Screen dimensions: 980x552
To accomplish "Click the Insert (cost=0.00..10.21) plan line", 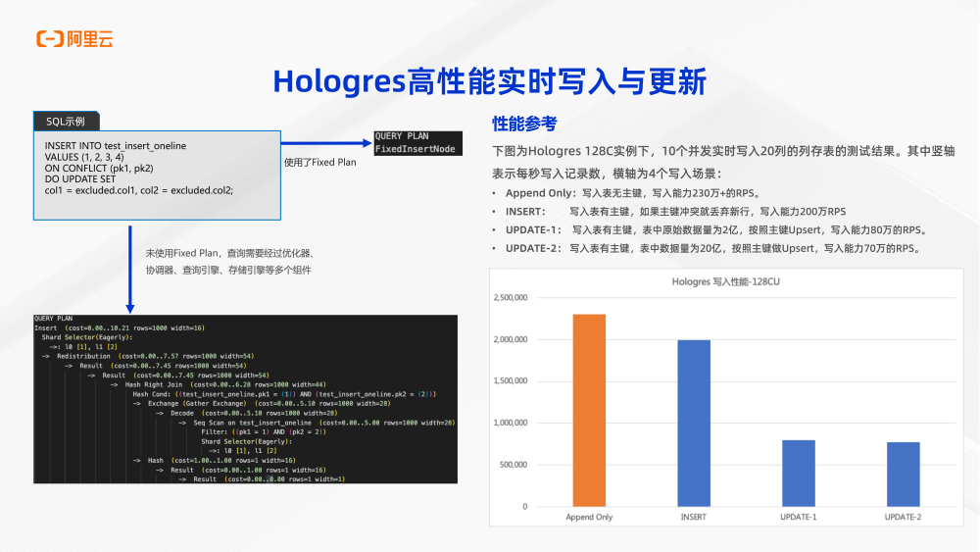I will pyautogui.click(x=120, y=327).
